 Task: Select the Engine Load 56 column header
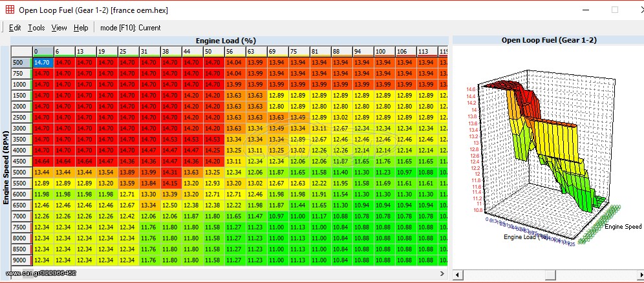(235, 51)
